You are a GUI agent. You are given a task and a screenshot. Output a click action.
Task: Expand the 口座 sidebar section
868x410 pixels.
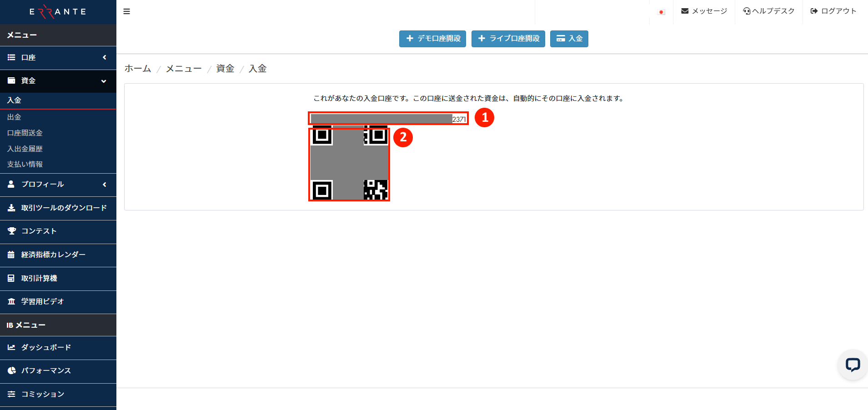click(58, 58)
